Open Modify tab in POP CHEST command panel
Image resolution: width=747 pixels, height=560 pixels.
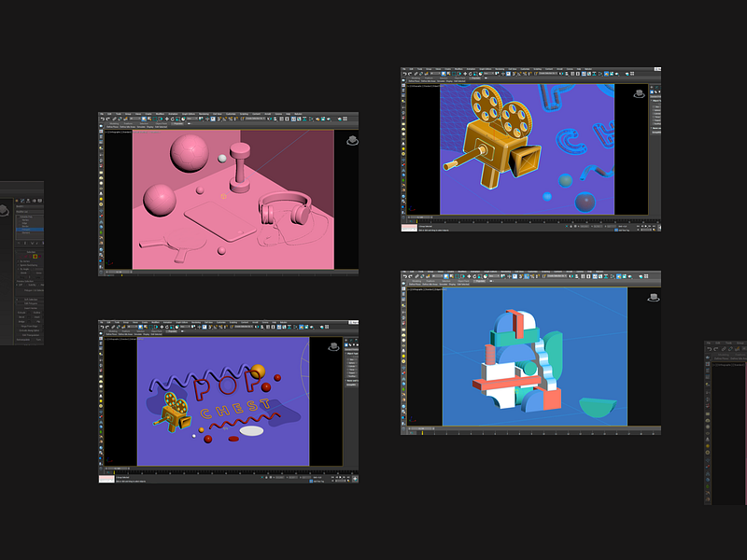click(x=351, y=340)
